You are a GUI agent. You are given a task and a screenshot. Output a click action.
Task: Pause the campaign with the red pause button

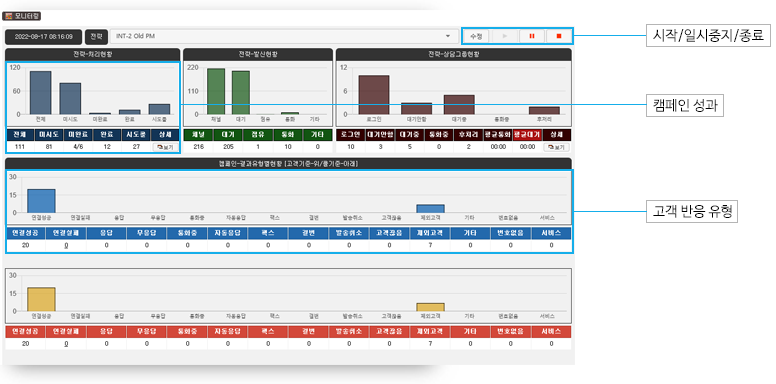coord(532,36)
